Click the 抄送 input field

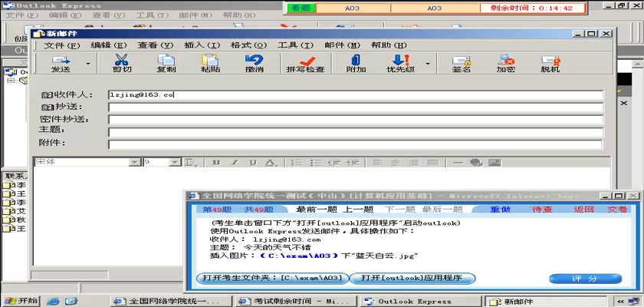point(356,107)
